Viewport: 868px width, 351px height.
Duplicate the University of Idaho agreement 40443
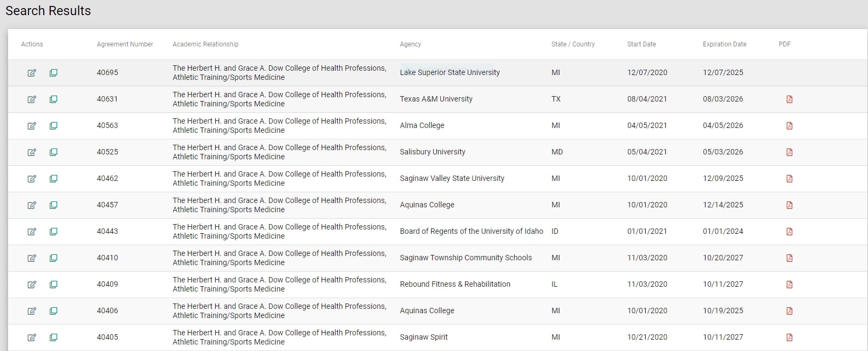coord(53,232)
